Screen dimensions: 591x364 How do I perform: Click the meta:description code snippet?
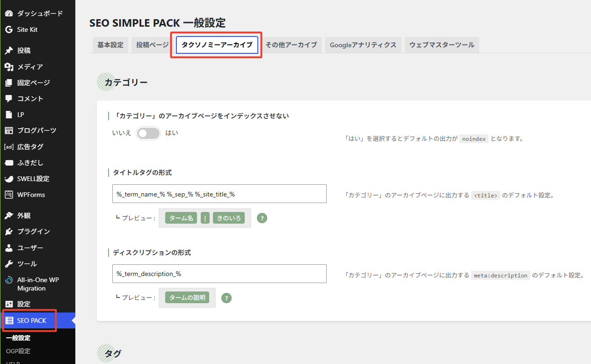coord(501,276)
